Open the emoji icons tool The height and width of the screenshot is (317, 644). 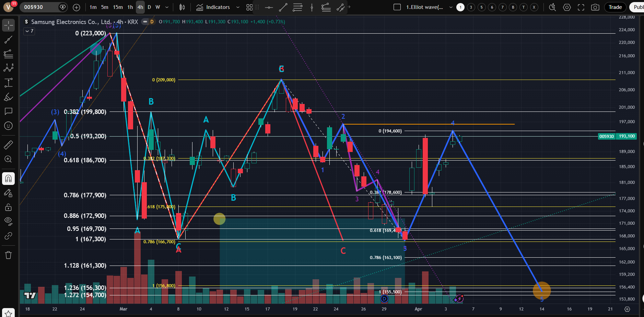(8, 126)
